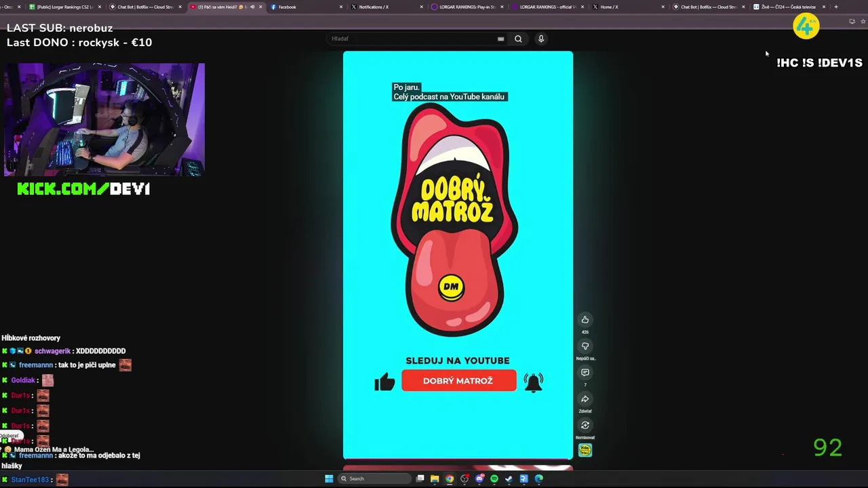Close the Facebook tab
The image size is (868, 488).
point(341,7)
